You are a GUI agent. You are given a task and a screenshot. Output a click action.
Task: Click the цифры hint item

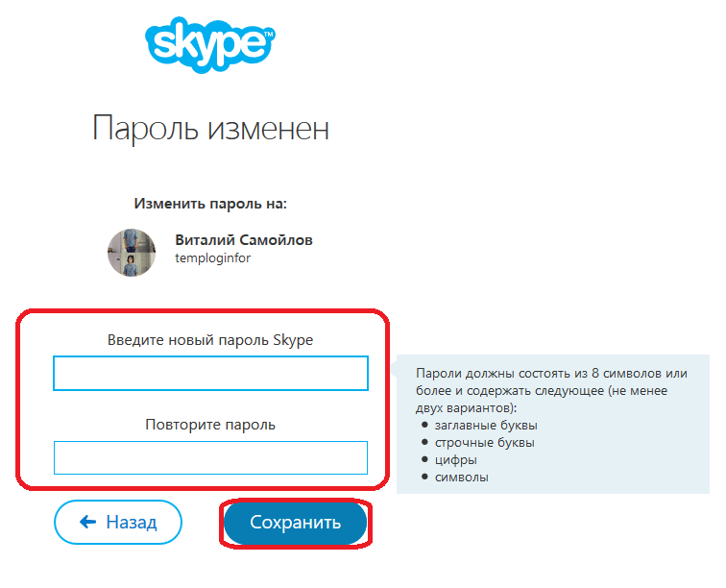[x=455, y=460]
